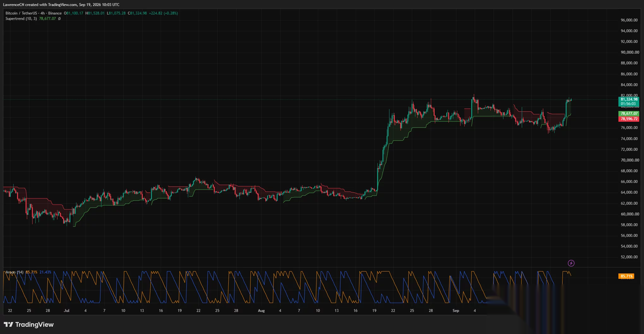Screen dimensions: 644x334
Task: Click the 62,000.00 price axis label
Action: pos(630,203)
